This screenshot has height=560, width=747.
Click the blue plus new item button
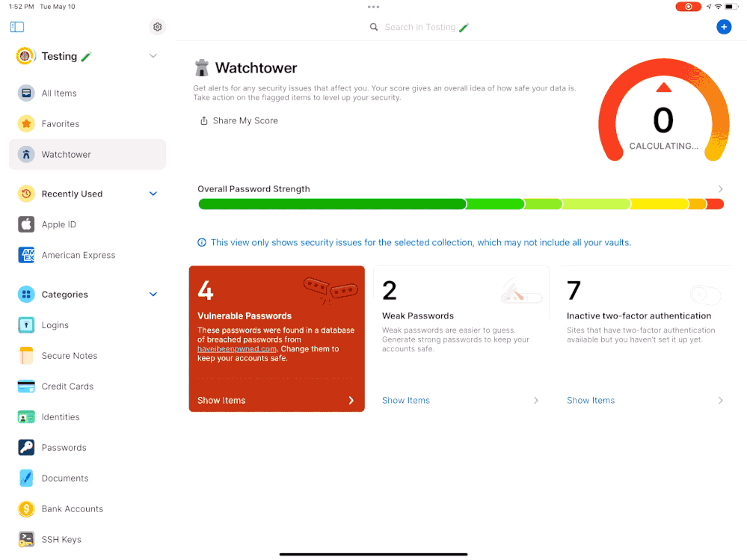723,27
